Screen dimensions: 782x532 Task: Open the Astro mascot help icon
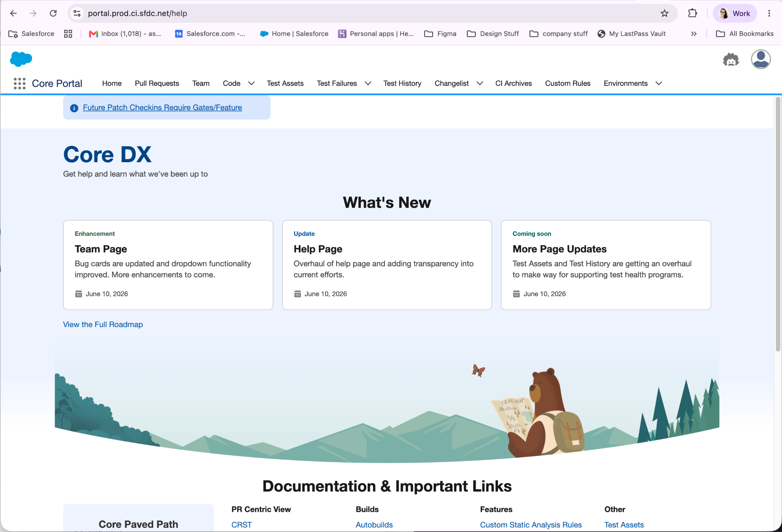(x=731, y=60)
